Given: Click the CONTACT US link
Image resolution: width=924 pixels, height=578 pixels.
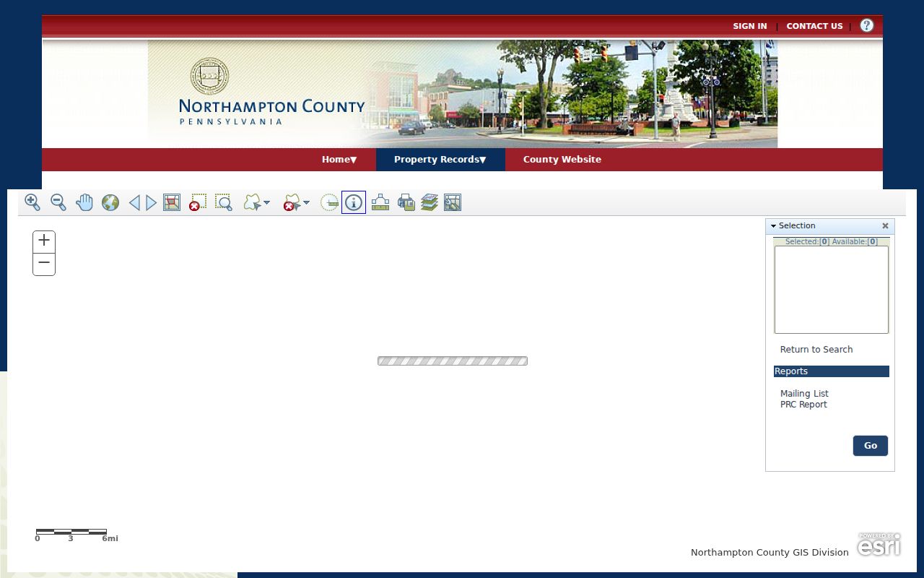Looking at the screenshot, I should coord(814,26).
